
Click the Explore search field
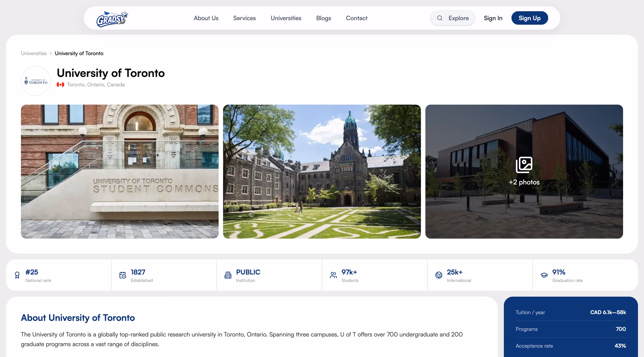click(x=452, y=18)
